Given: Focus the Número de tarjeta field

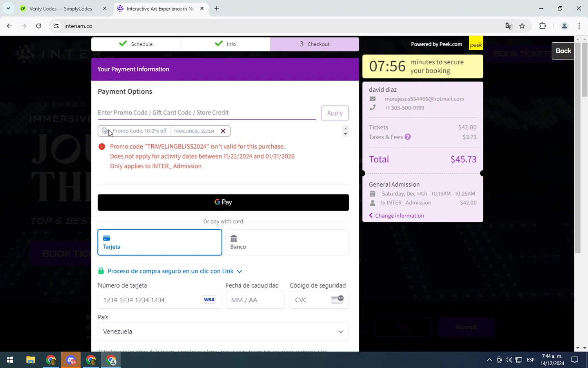Looking at the screenshot, I should (x=159, y=300).
